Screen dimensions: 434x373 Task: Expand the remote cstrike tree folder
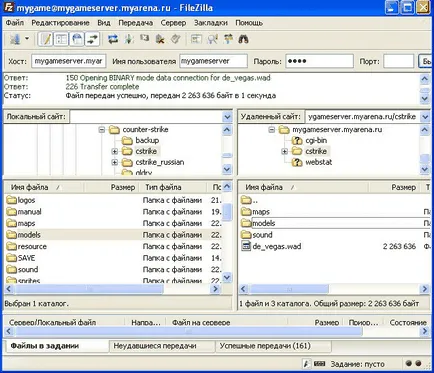point(284,152)
